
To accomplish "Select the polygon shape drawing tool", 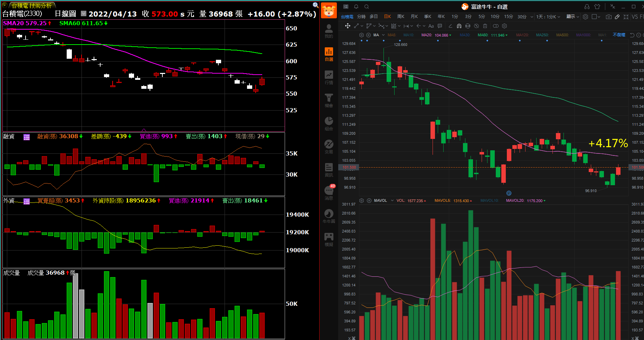I will (x=369, y=26).
